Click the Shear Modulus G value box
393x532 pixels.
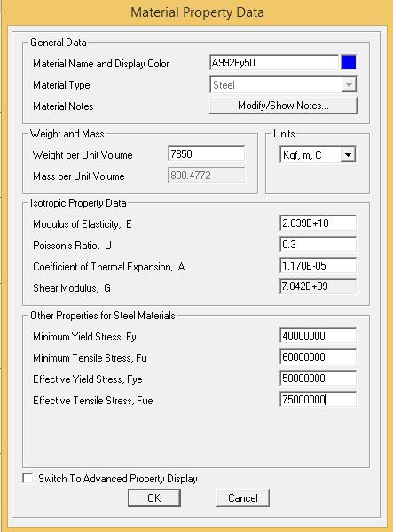pyautogui.click(x=318, y=286)
